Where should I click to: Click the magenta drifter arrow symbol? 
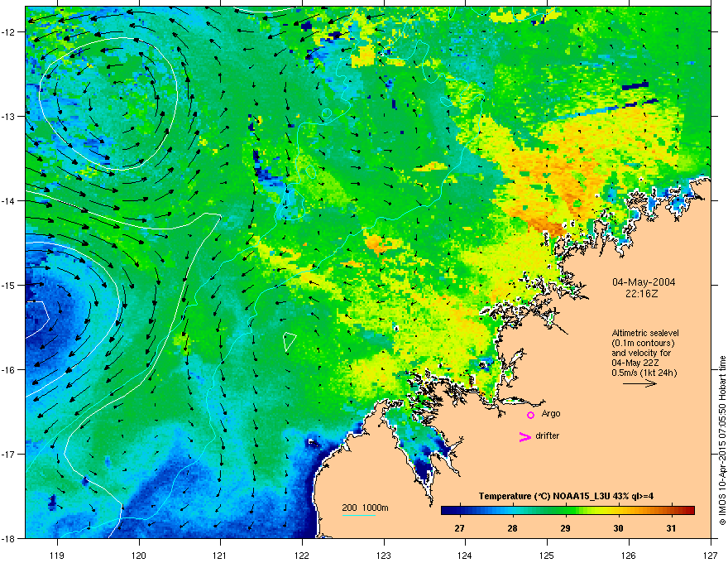(x=524, y=437)
